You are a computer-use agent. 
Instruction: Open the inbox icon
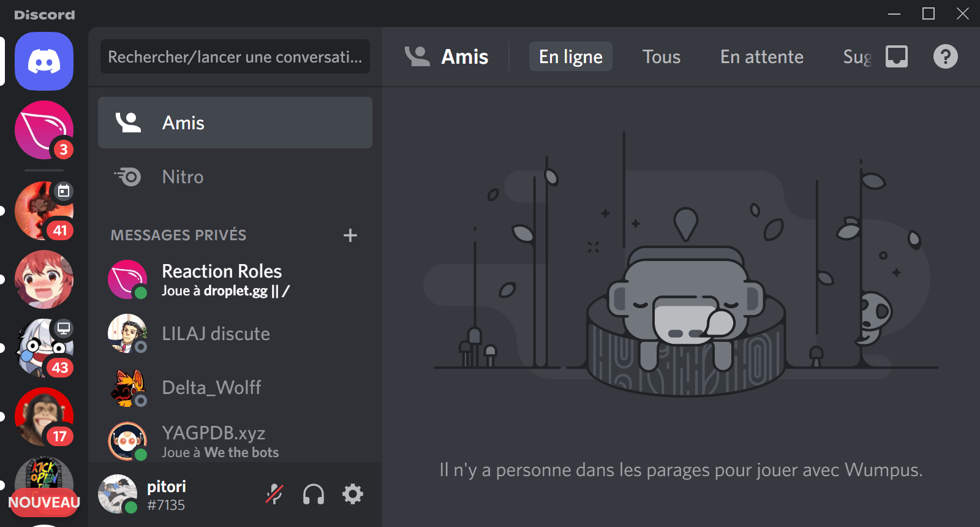click(x=897, y=56)
